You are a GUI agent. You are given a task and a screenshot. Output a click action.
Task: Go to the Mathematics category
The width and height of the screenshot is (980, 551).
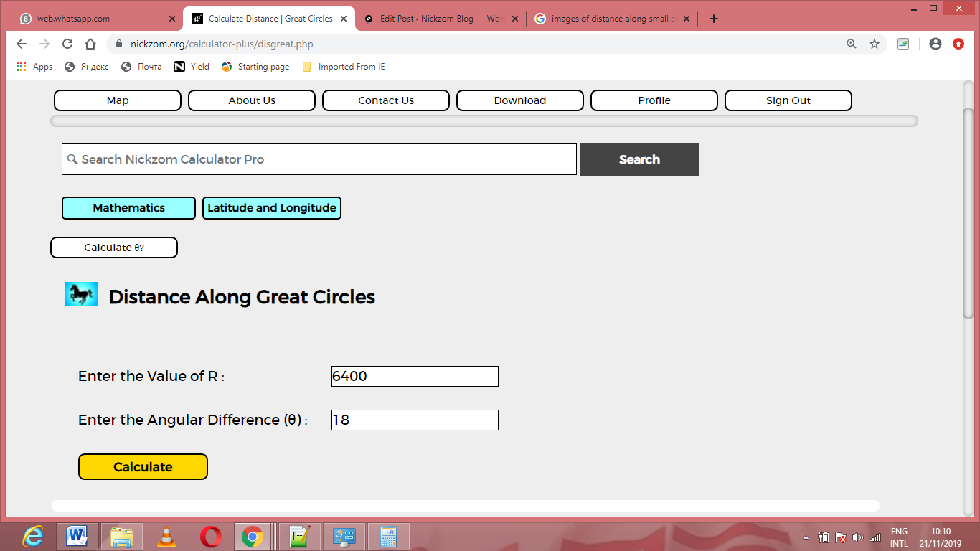pyautogui.click(x=128, y=208)
